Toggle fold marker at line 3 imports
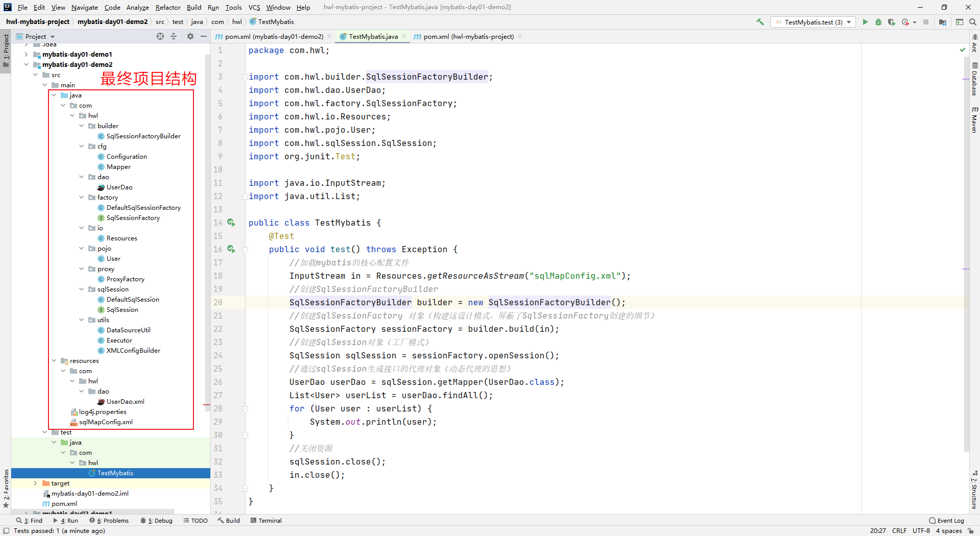This screenshot has height=536, width=980. (245, 77)
